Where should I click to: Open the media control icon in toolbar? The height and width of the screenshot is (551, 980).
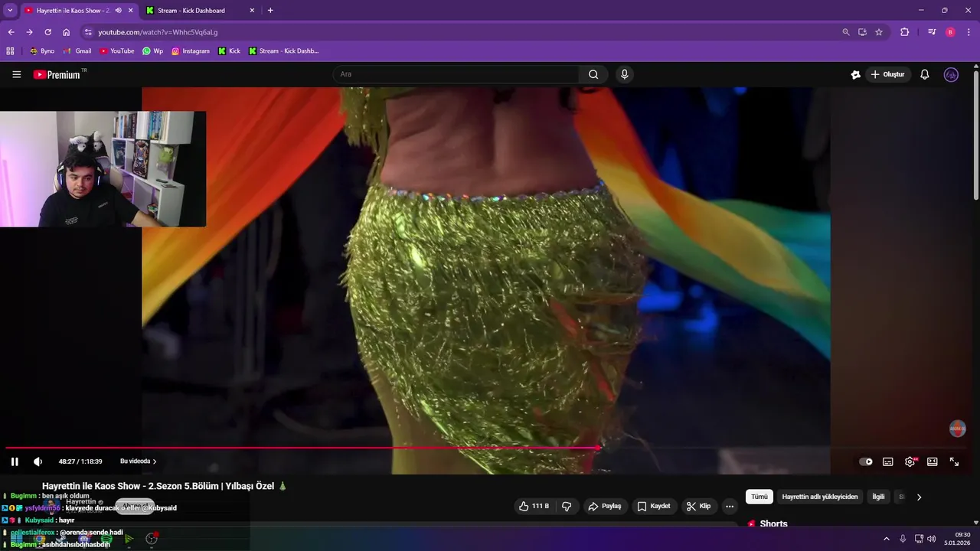[x=932, y=32]
